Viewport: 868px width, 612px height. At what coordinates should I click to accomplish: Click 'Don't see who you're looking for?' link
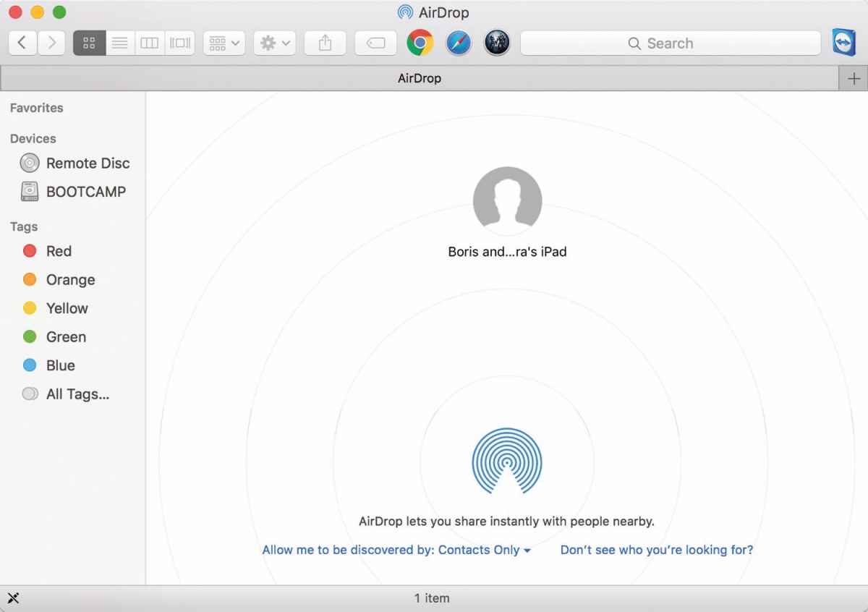[x=657, y=550]
